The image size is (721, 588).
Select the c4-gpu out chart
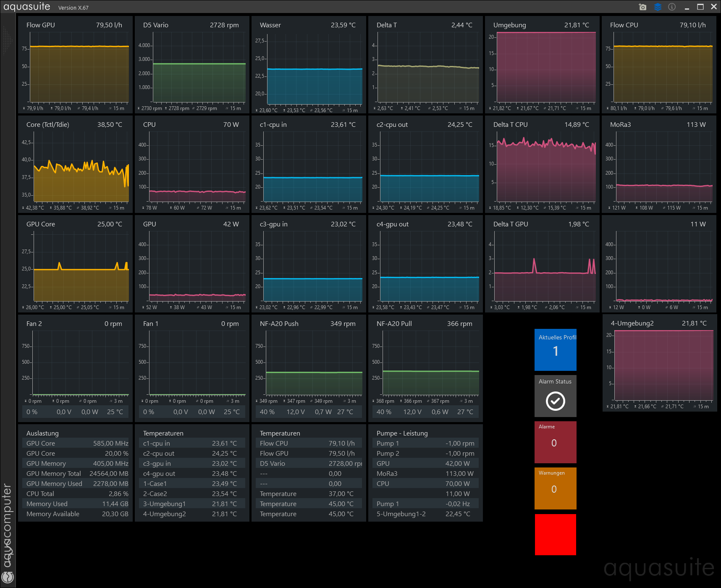[x=425, y=264]
